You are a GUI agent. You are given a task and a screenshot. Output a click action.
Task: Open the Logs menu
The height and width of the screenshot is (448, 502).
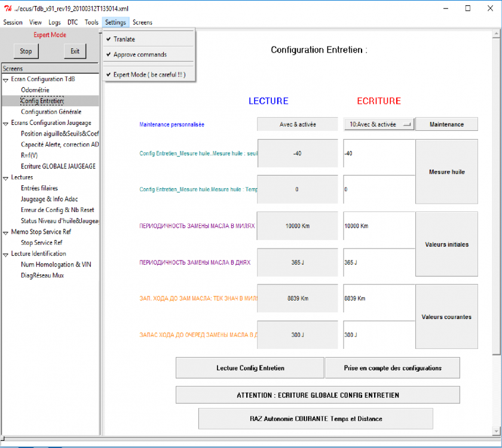(x=54, y=23)
